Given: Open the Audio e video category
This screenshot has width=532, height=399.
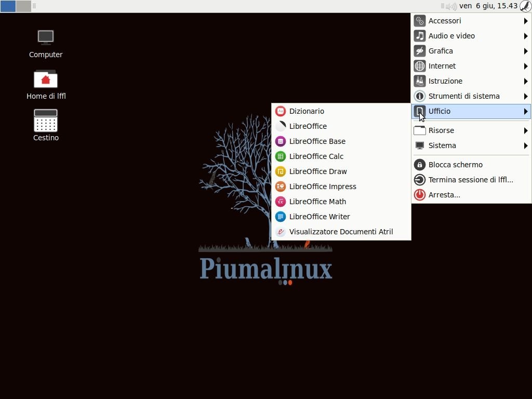Looking at the screenshot, I should pos(451,36).
